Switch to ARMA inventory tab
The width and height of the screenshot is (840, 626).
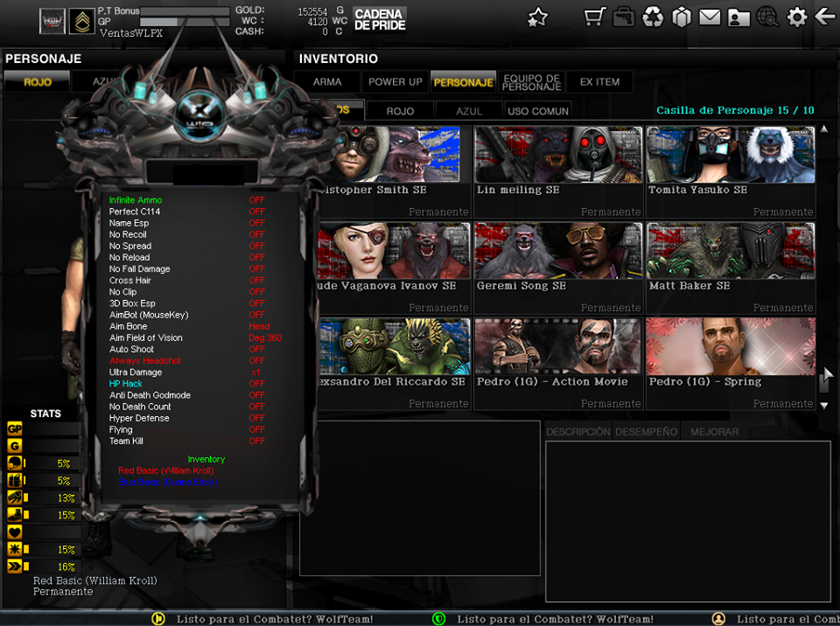pos(326,82)
